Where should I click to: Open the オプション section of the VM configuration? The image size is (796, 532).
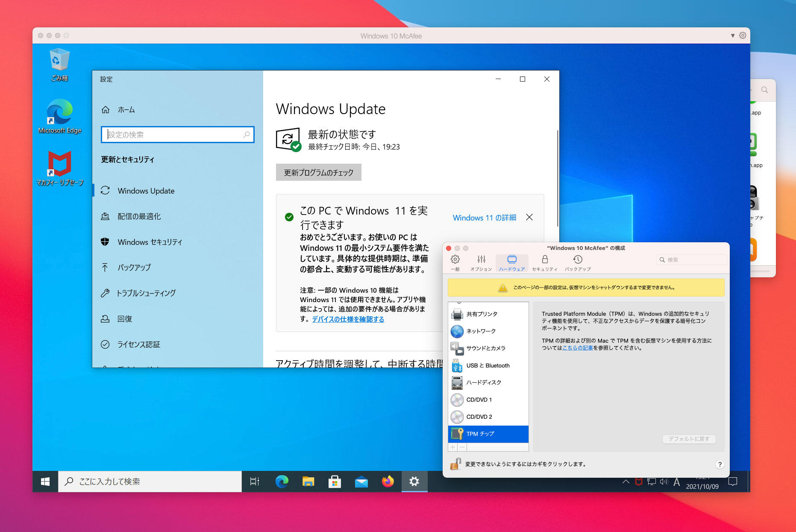click(x=481, y=262)
